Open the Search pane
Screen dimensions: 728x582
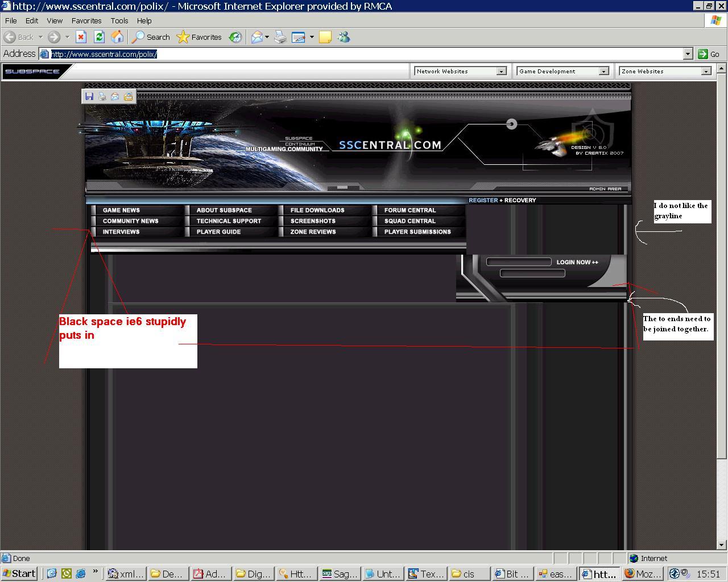pyautogui.click(x=151, y=37)
